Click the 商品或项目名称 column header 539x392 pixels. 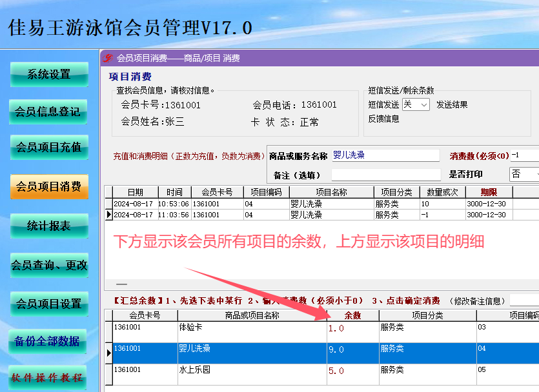[x=252, y=315]
